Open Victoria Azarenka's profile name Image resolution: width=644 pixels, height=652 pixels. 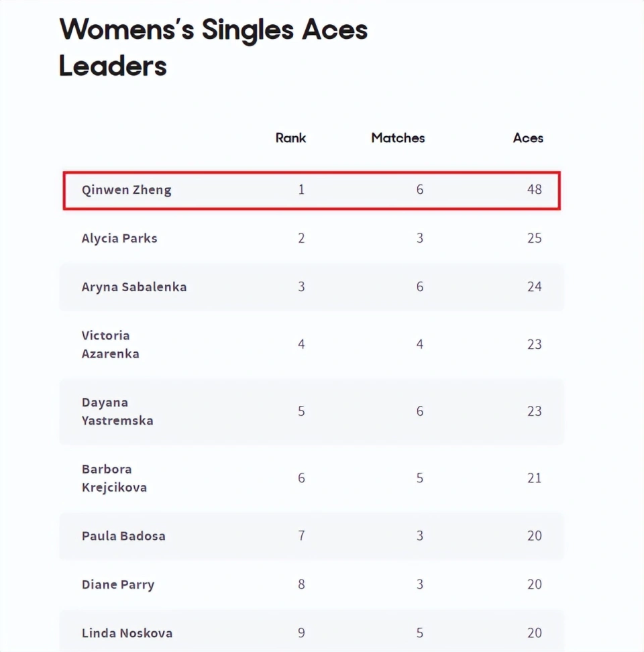110,344
